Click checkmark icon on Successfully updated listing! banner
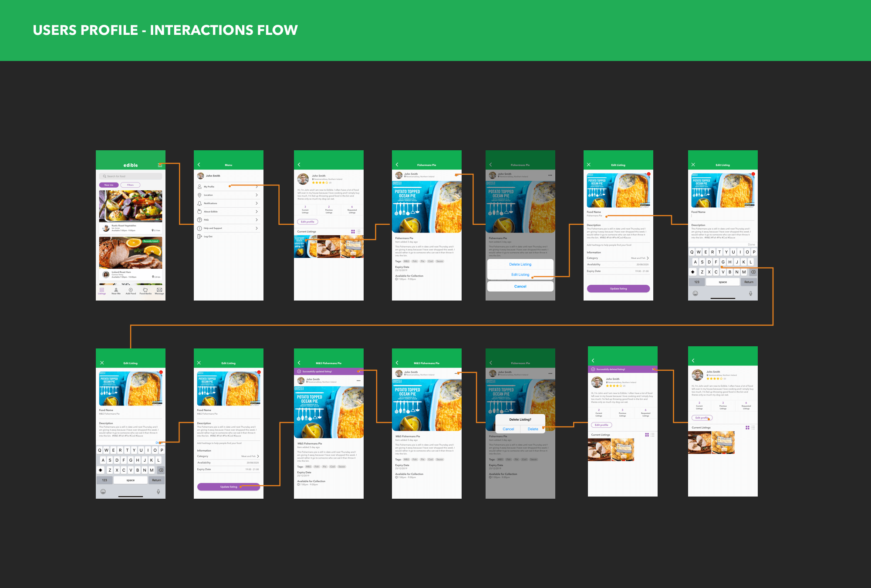 (299, 372)
